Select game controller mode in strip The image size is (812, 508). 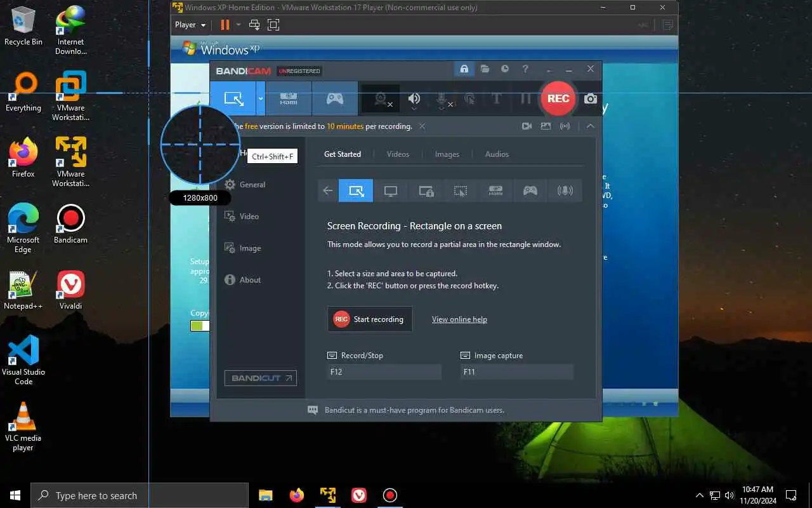530,190
